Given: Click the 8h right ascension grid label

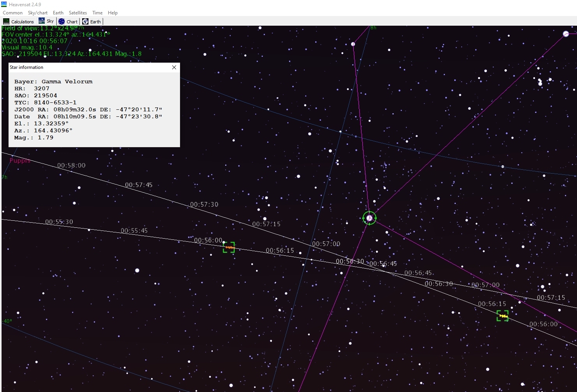Looking at the screenshot, I should click(373, 28).
